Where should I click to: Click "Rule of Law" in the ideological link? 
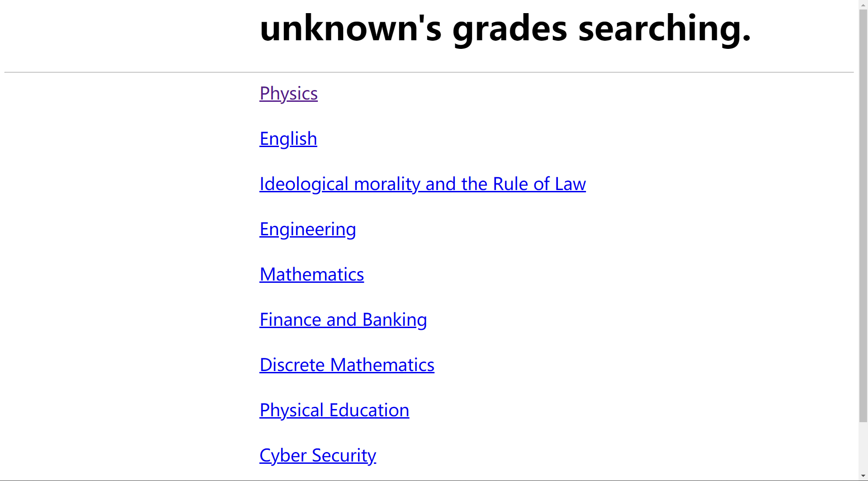click(539, 184)
